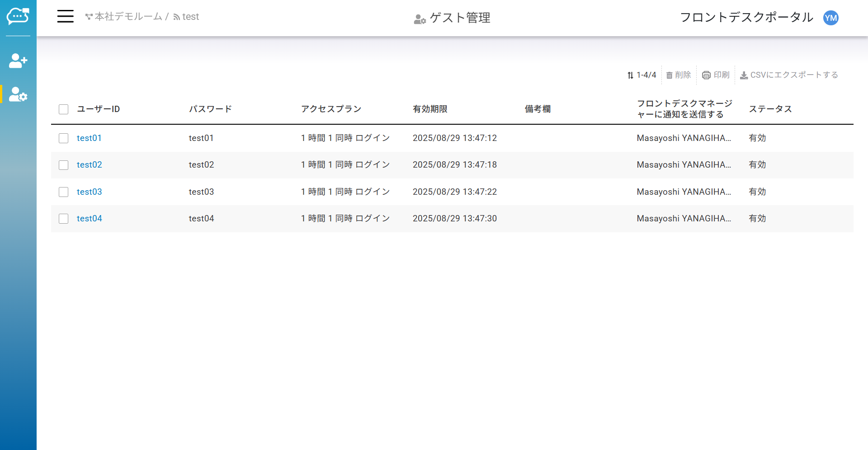The image size is (868, 450).
Task: Click the CSV export download icon
Action: (x=744, y=75)
